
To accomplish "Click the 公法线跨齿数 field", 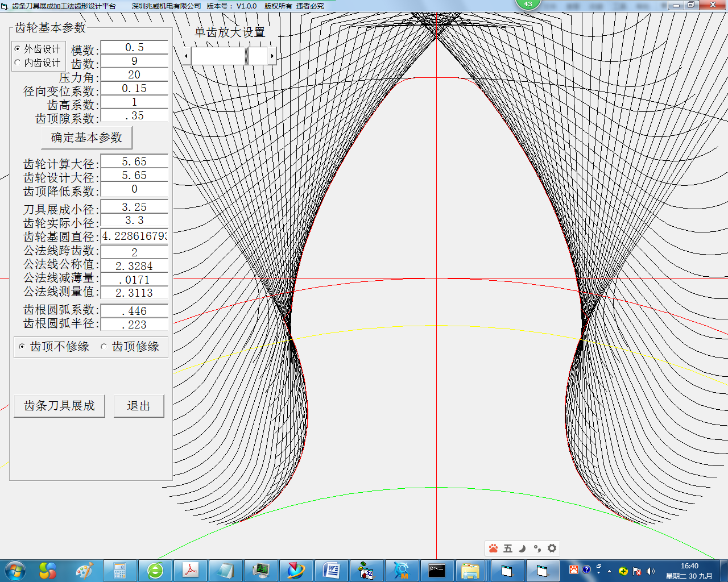I will 134,252.
